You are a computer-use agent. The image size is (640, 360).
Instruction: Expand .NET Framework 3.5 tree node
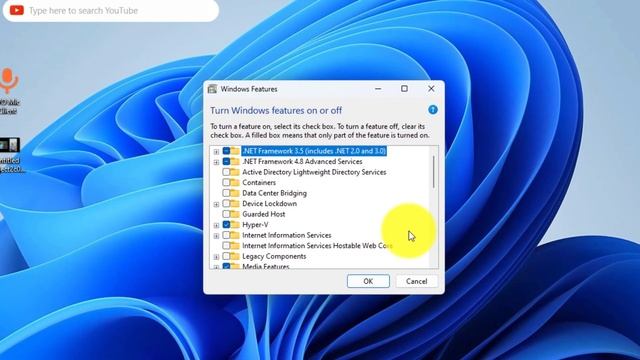(216, 151)
